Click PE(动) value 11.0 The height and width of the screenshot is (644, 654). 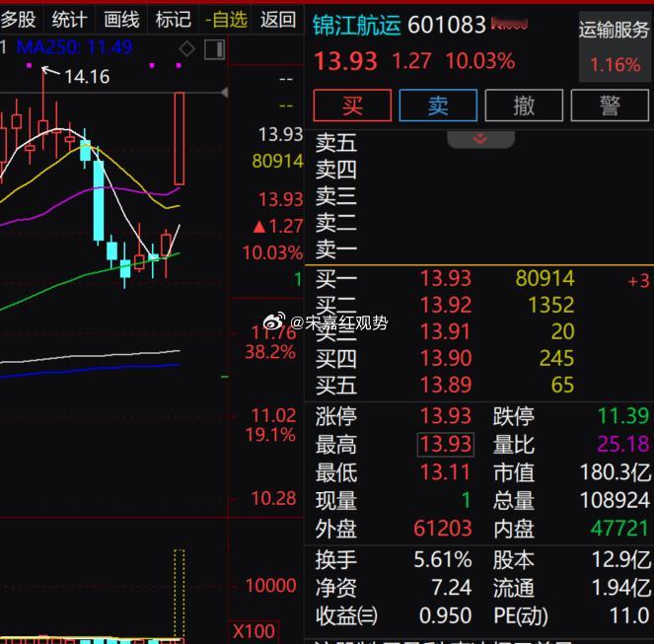click(629, 615)
